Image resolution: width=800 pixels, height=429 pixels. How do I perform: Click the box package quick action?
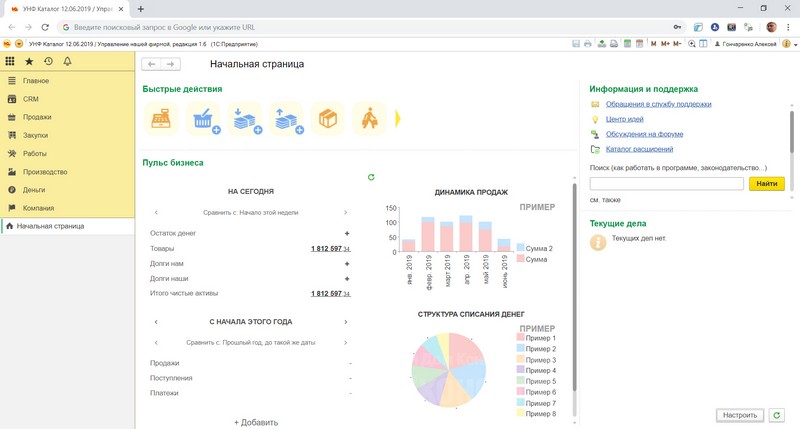[x=328, y=119]
